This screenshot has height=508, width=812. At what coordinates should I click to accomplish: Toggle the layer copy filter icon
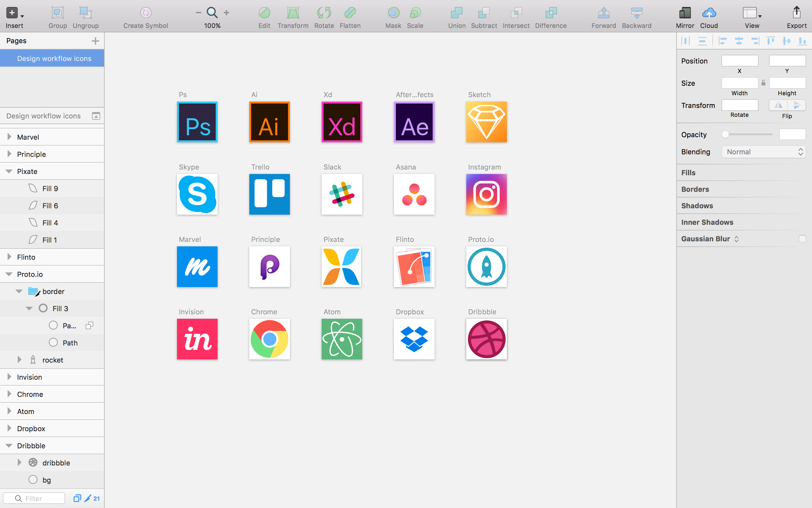(77, 498)
